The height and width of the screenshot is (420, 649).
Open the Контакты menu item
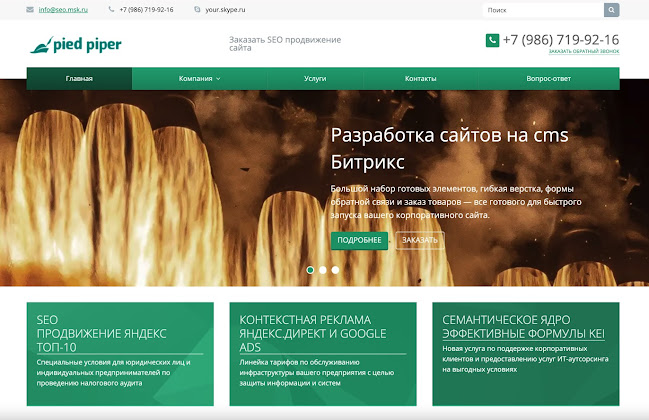421,79
